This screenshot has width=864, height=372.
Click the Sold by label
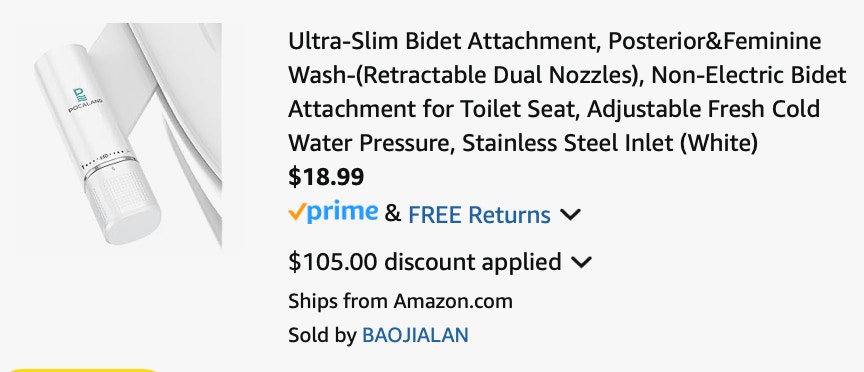coord(322,335)
